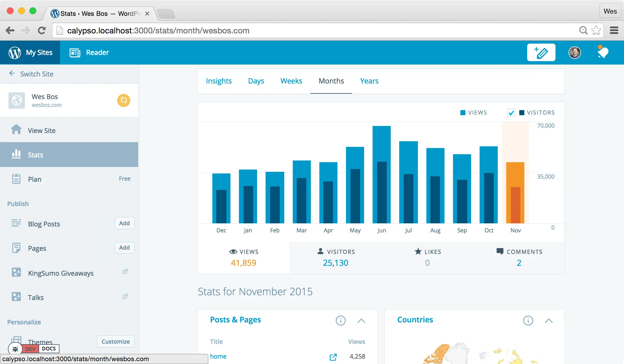624x364 pixels.
Task: Click the Switch Site back arrow
Action: (12, 74)
